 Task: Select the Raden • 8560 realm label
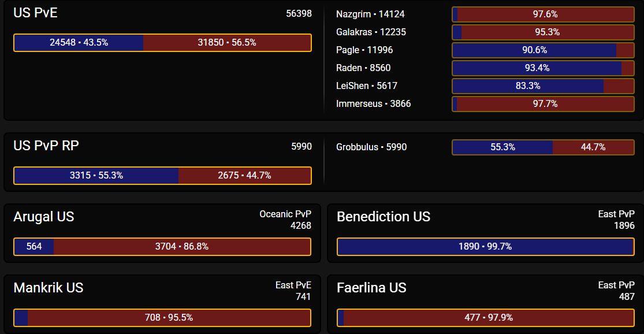(363, 68)
